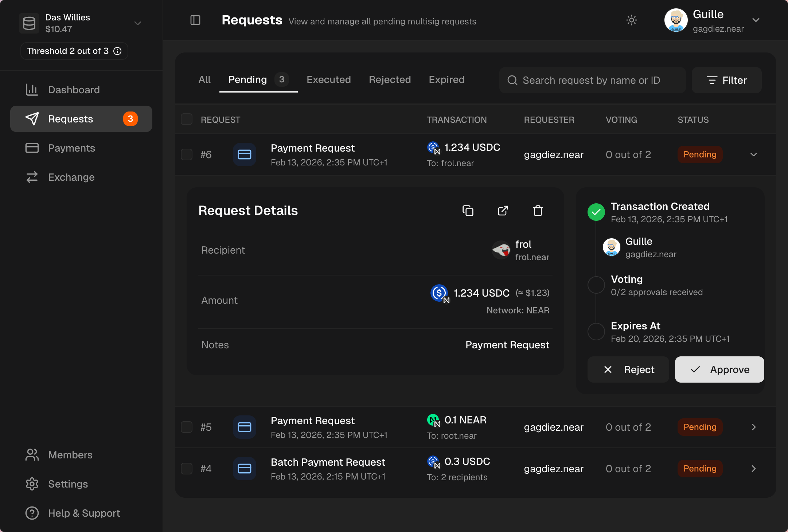Open the Guille profile dropdown
This screenshot has width=788, height=532.
(756, 20)
